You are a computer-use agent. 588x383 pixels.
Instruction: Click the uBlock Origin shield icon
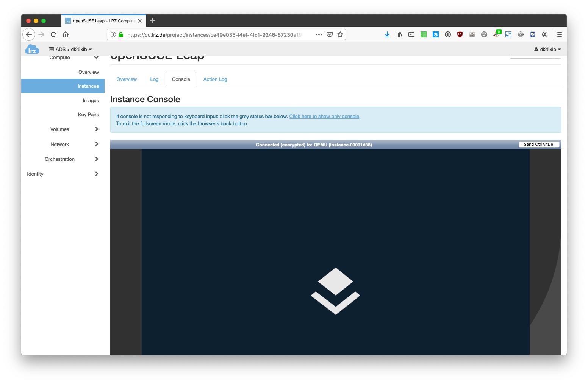(460, 34)
